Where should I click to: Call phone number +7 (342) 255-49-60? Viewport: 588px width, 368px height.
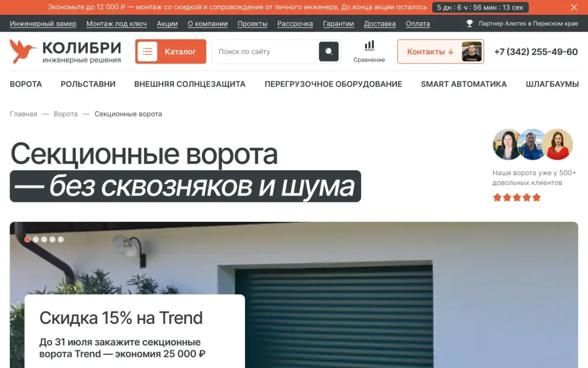pos(536,52)
